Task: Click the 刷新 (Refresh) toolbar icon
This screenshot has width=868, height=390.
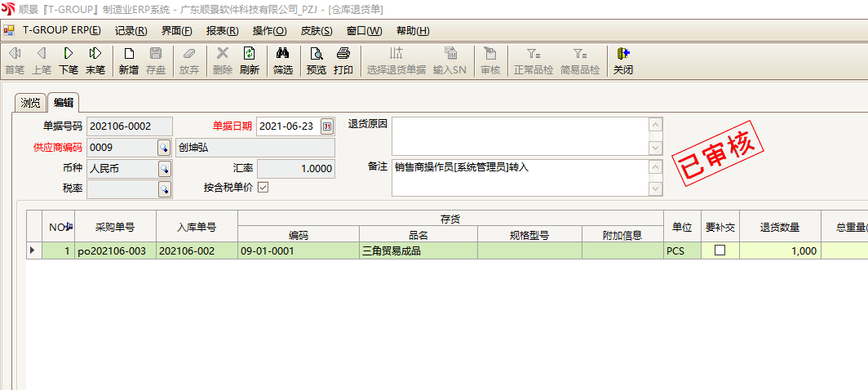Action: click(249, 60)
